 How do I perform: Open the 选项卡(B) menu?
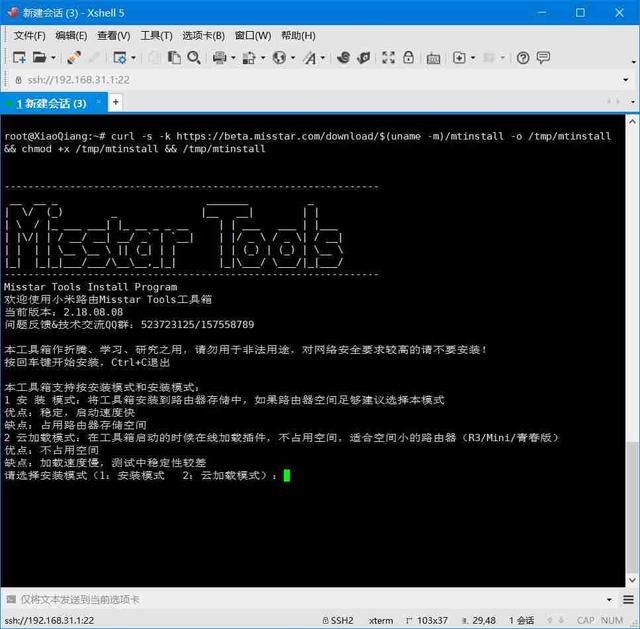[x=204, y=36]
